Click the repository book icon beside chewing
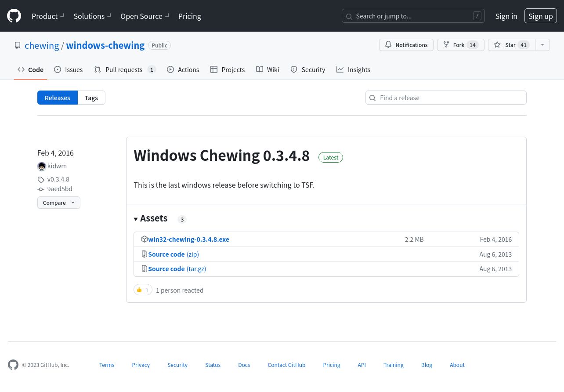 (18, 45)
